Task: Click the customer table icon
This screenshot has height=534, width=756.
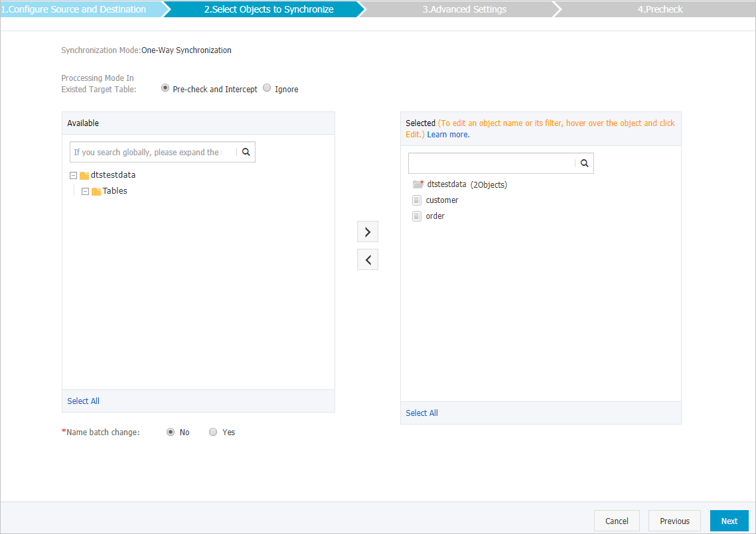Action: coord(417,200)
